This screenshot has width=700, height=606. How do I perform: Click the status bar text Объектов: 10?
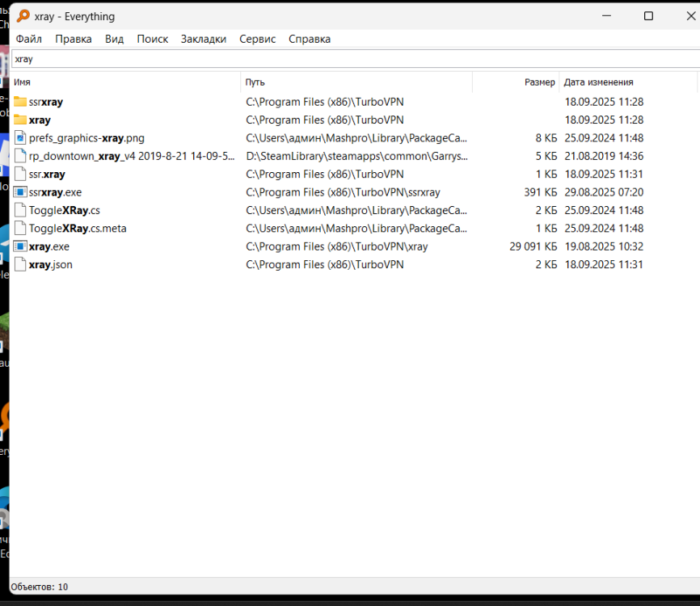[x=40, y=587]
